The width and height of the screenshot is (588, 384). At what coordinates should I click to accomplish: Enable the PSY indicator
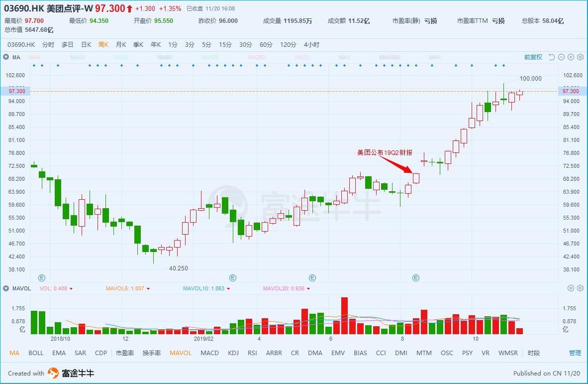[x=467, y=353]
